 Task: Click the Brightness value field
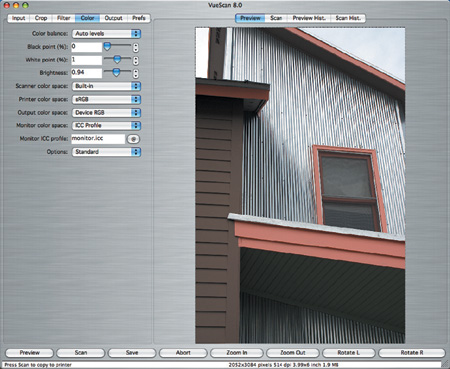(x=86, y=73)
